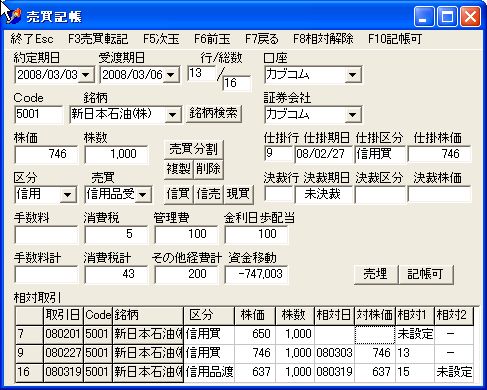Open 約定期日 date dropdown arrow
This screenshot has height=390, width=487.
[86, 74]
